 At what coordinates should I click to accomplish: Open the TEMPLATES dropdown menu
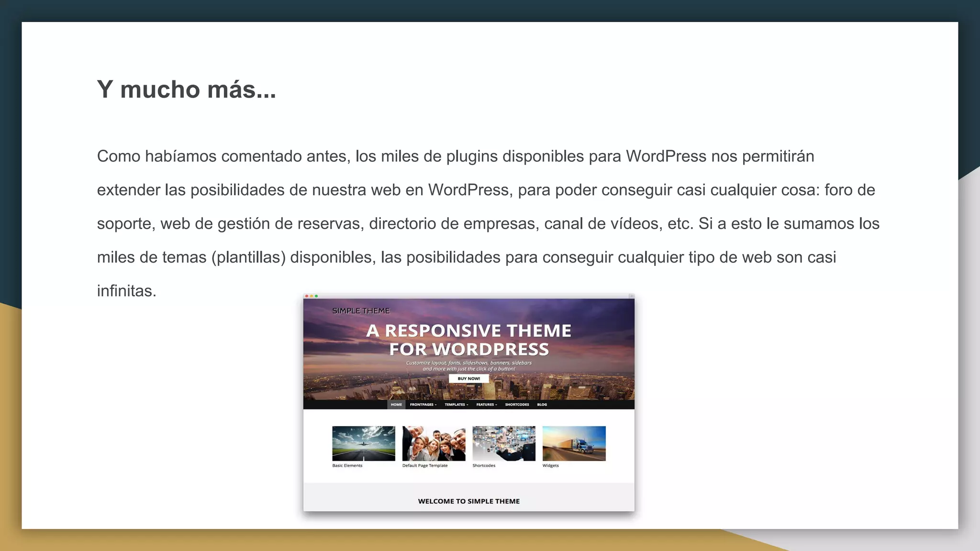pos(456,405)
